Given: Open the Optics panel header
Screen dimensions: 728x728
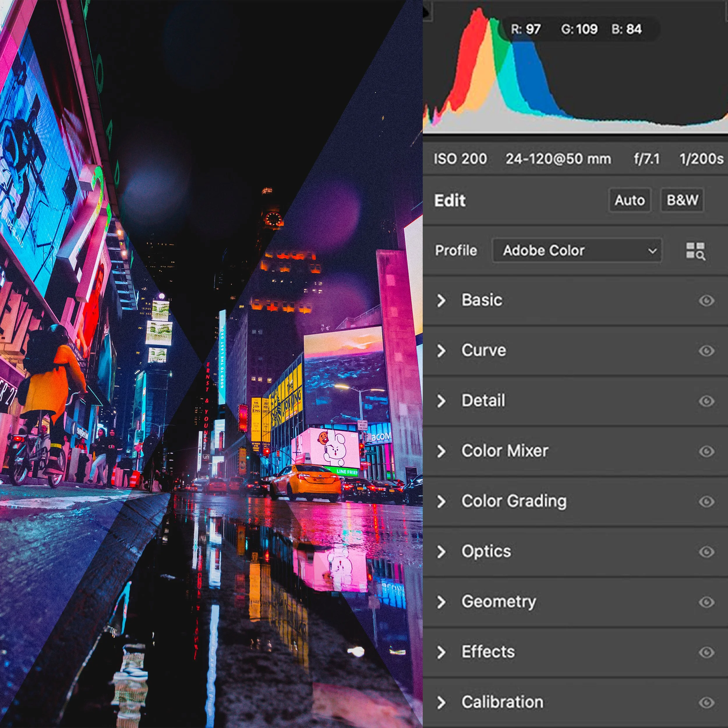Looking at the screenshot, I should tap(486, 552).
